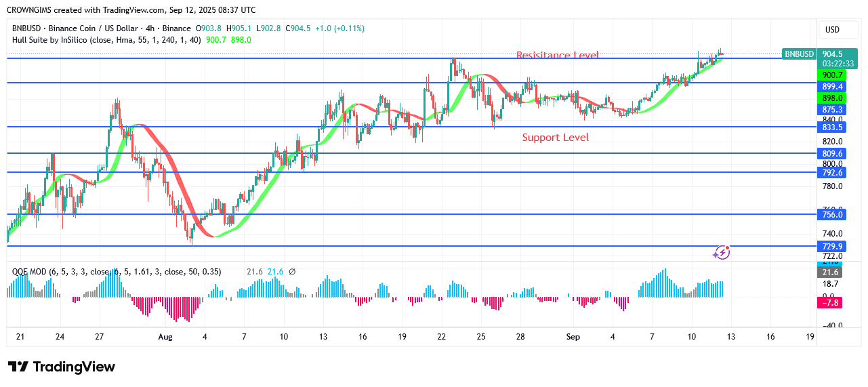Click the 780.0 tick on the price scale
The width and height of the screenshot is (868, 387).
tap(832, 186)
